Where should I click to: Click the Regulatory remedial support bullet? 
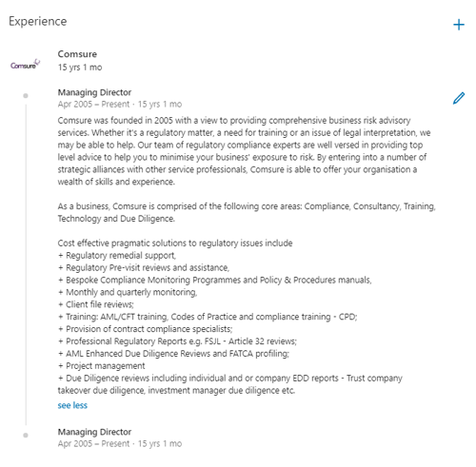click(x=117, y=256)
